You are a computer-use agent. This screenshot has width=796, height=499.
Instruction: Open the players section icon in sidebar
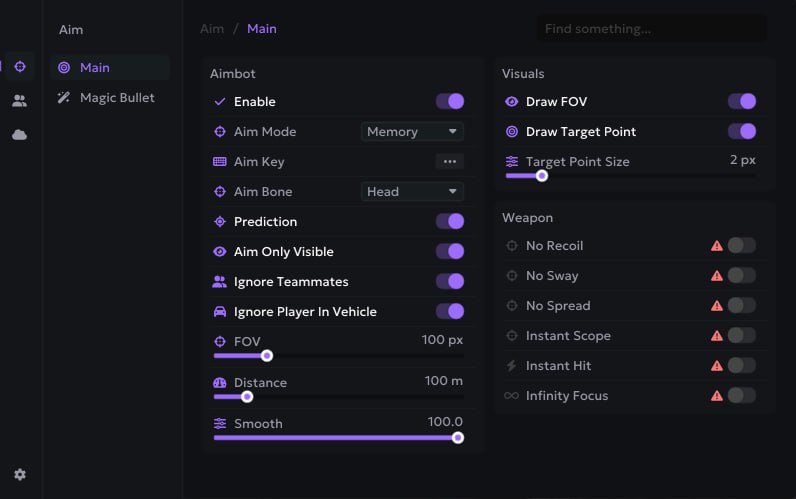point(19,101)
